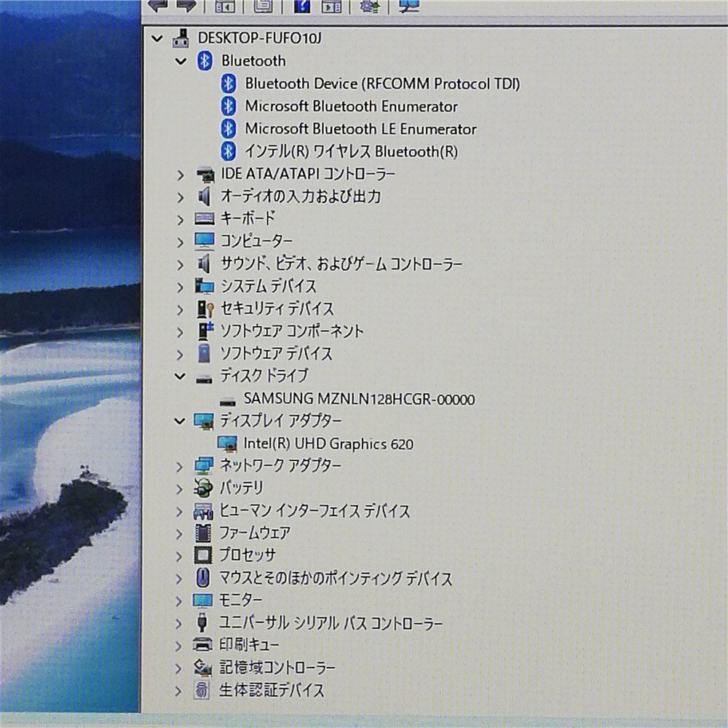Click the Back arrow toolbar icon
The height and width of the screenshot is (728, 728).
point(157,5)
